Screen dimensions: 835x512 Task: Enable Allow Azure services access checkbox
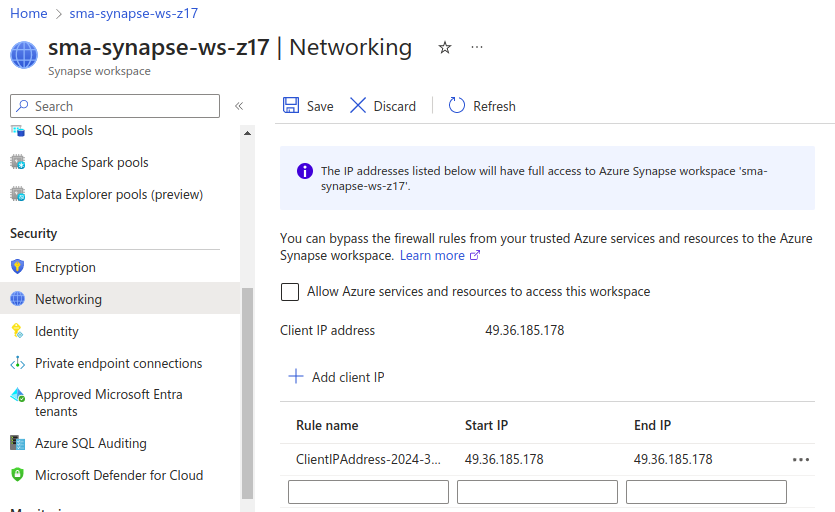coord(290,292)
